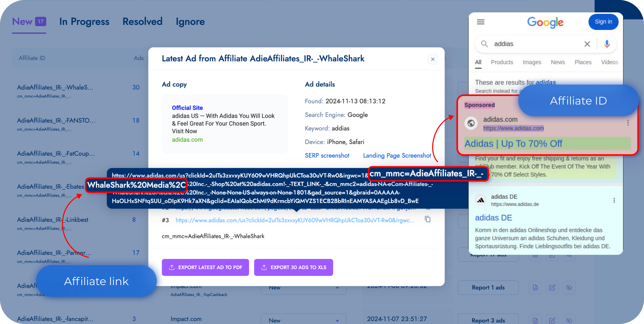Click the Found timestamp 2024-11-13 08:13:12
The width and height of the screenshot is (644, 324).
point(355,101)
